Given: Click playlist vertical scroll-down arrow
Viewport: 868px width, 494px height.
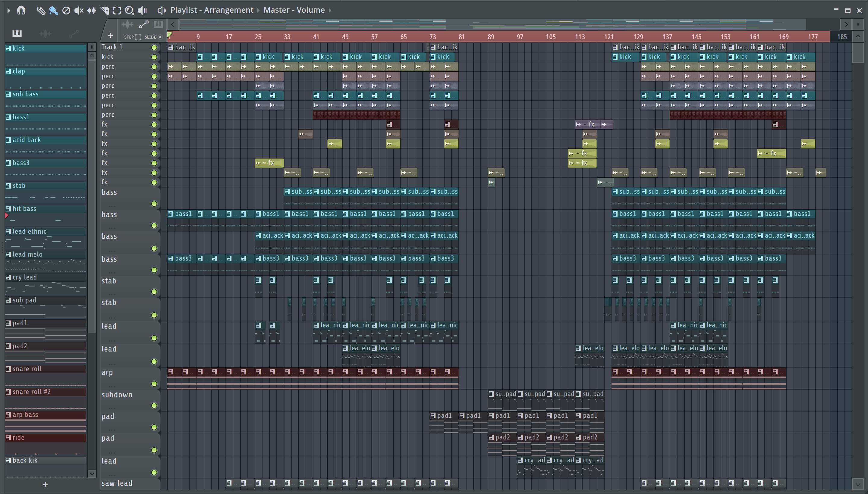Looking at the screenshot, I should [858, 484].
